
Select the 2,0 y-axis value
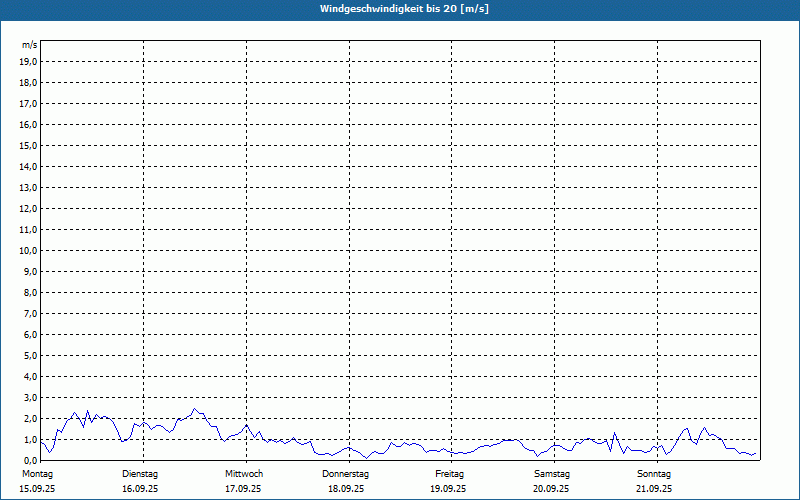(x=30, y=418)
